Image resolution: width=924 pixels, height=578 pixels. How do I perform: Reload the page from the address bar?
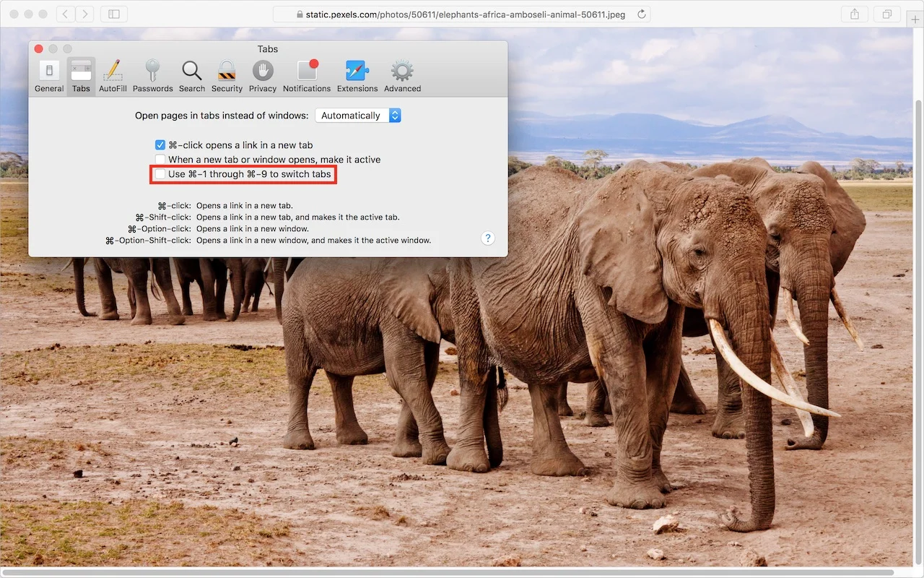coord(641,14)
